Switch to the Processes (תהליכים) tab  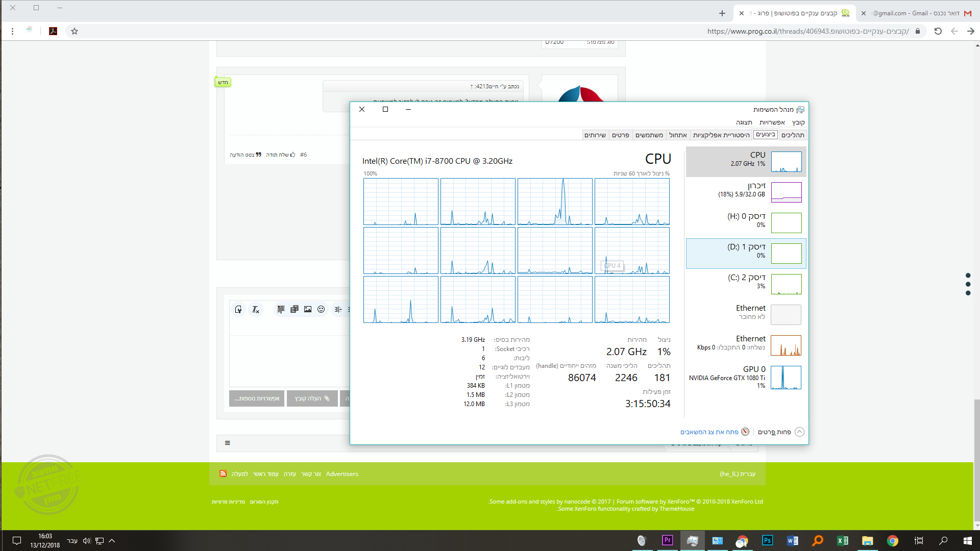click(x=793, y=135)
